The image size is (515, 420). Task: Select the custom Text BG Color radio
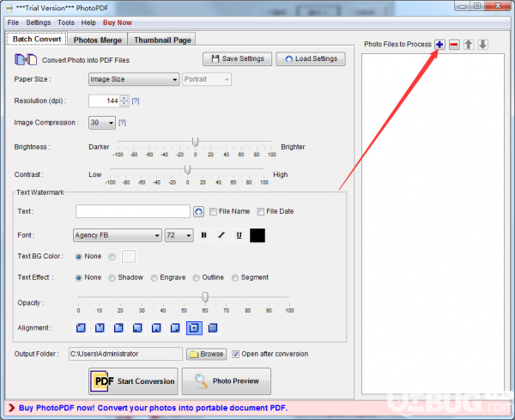click(112, 257)
